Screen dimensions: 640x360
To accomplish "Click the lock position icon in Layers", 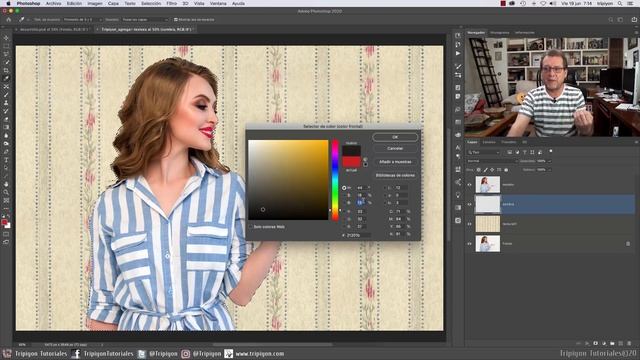I will coord(492,170).
